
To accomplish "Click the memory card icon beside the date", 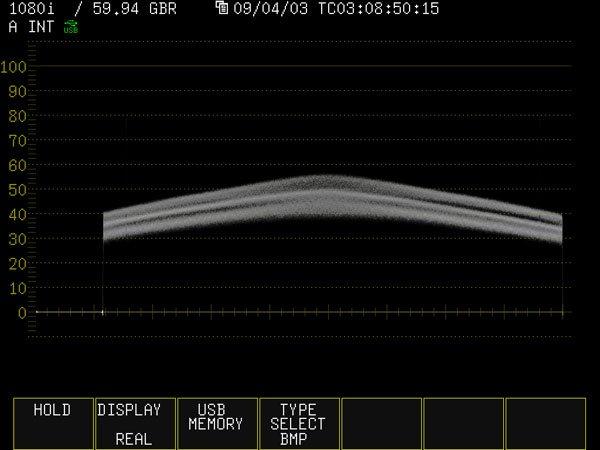I will (222, 8).
